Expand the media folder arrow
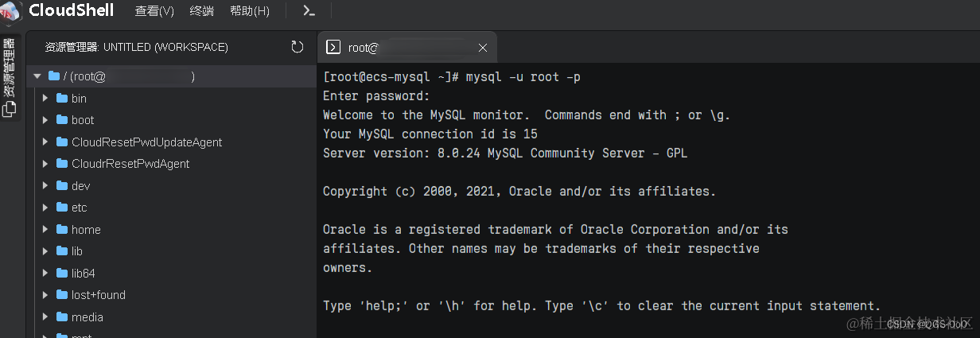980x338 pixels. pyautogui.click(x=45, y=317)
